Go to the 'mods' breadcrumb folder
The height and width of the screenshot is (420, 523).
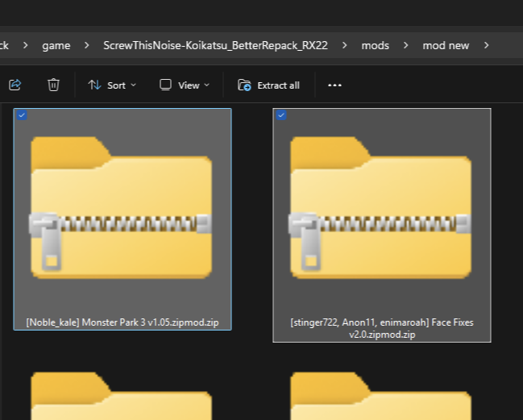pos(375,45)
